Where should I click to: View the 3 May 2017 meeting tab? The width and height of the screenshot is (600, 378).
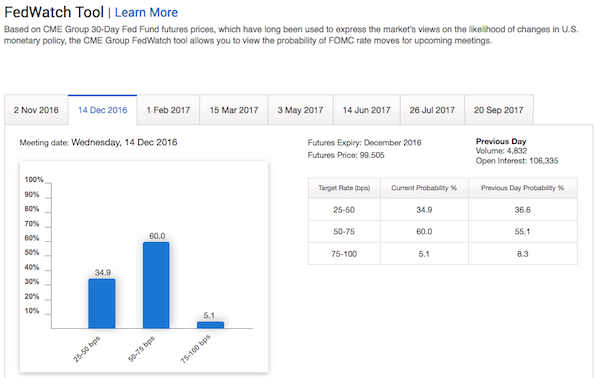pyautogui.click(x=300, y=110)
